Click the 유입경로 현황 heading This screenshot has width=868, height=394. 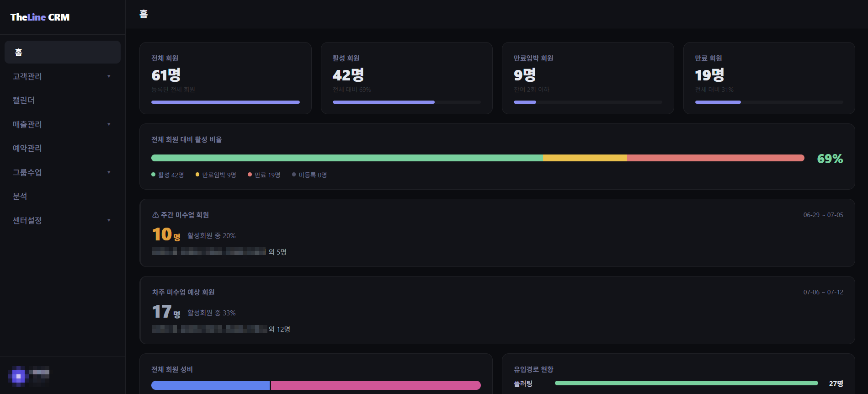(x=533, y=369)
